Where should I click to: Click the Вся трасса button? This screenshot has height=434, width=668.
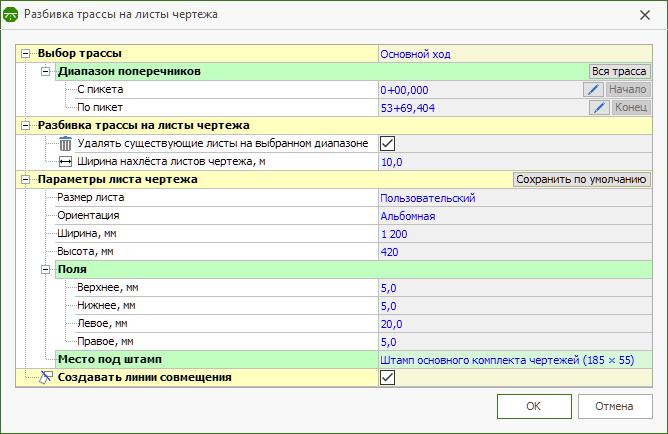coord(619,72)
